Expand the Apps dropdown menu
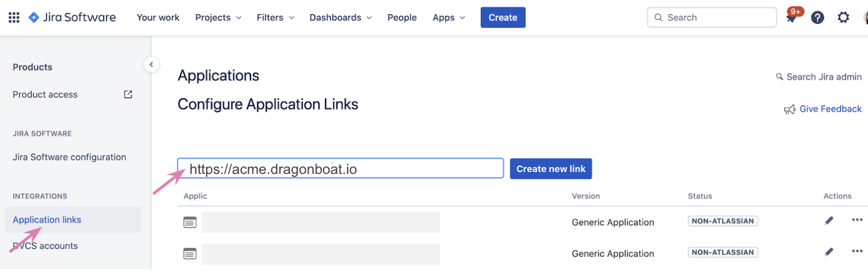Image resolution: width=868 pixels, height=279 pixels. pos(449,18)
